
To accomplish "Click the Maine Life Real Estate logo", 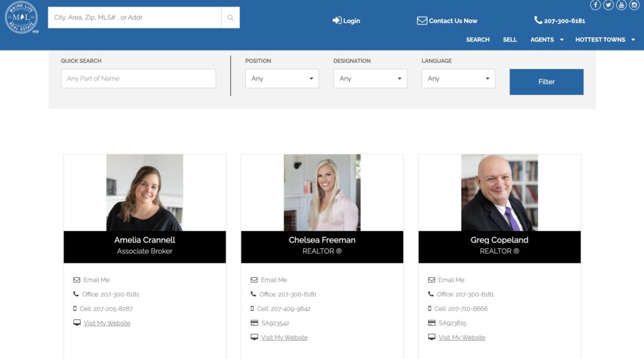I will pos(21,18).
